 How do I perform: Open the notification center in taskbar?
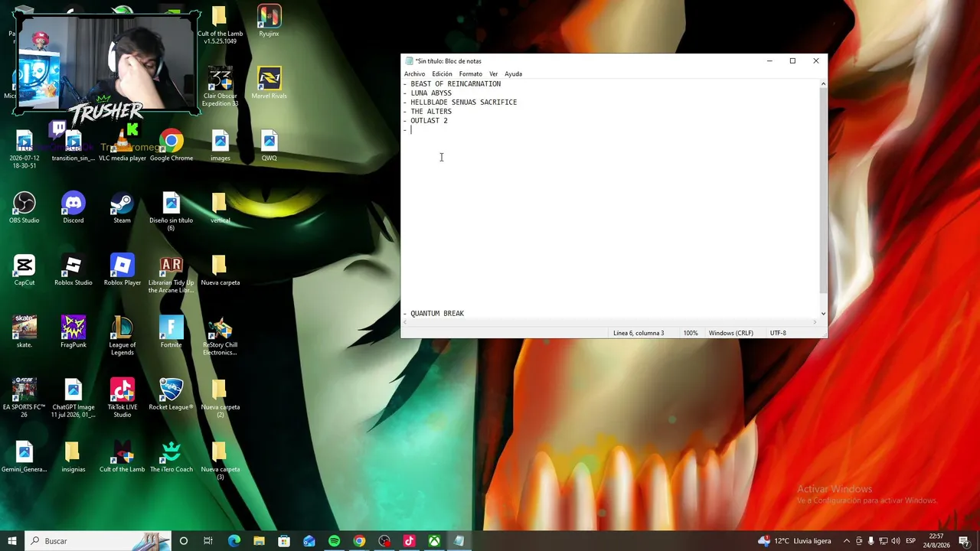(964, 541)
